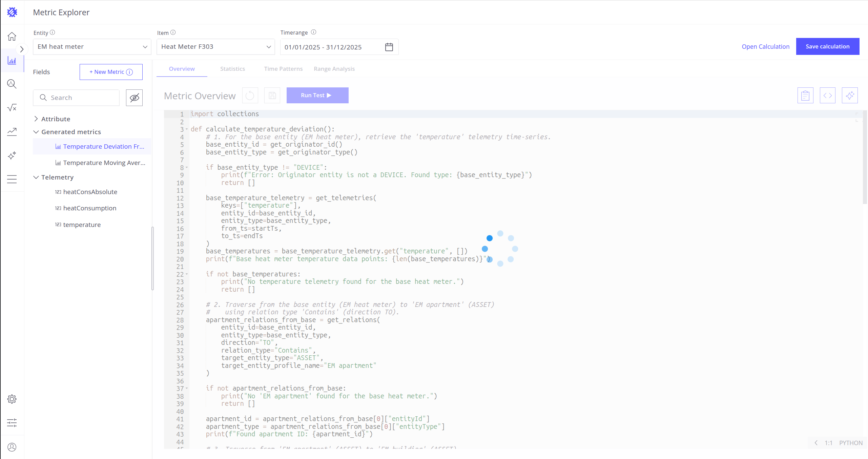
Task: Click the Save calculation button
Action: click(x=827, y=46)
